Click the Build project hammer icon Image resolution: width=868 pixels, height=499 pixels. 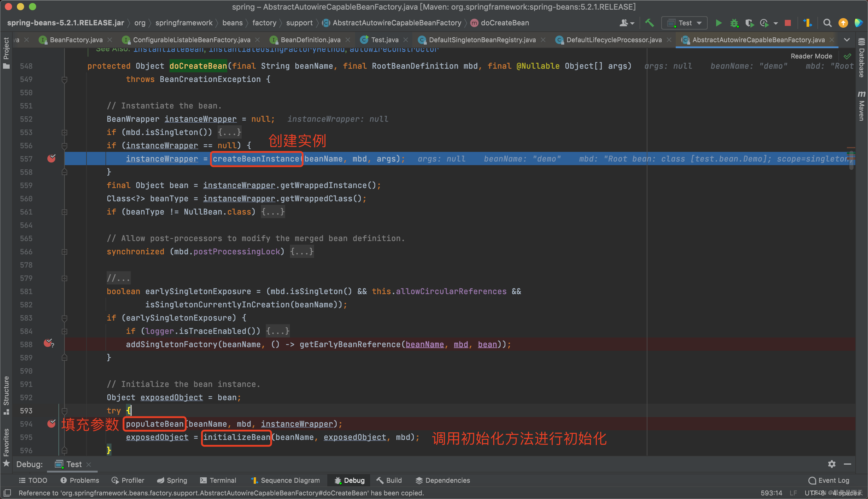tap(649, 23)
